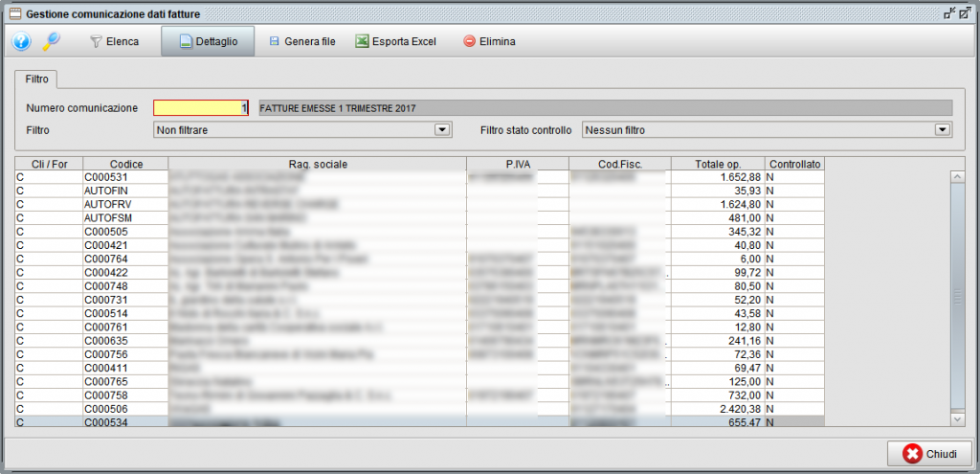
Task: Click the table scrollbar down arrow
Action: click(957, 418)
